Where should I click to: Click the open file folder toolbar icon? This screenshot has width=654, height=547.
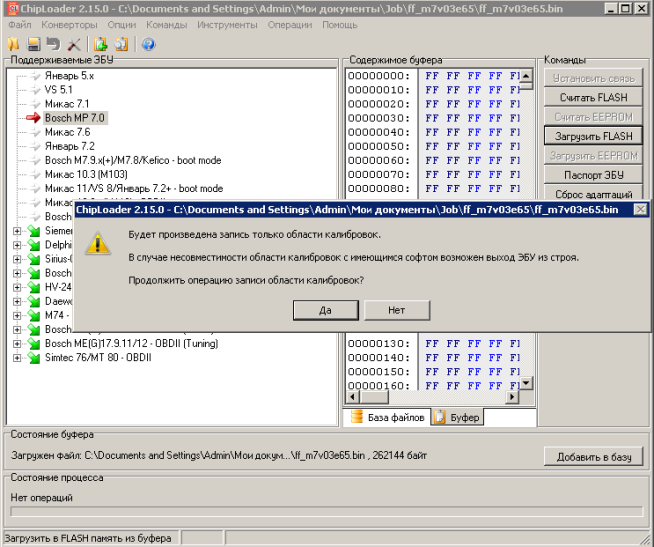point(14,44)
